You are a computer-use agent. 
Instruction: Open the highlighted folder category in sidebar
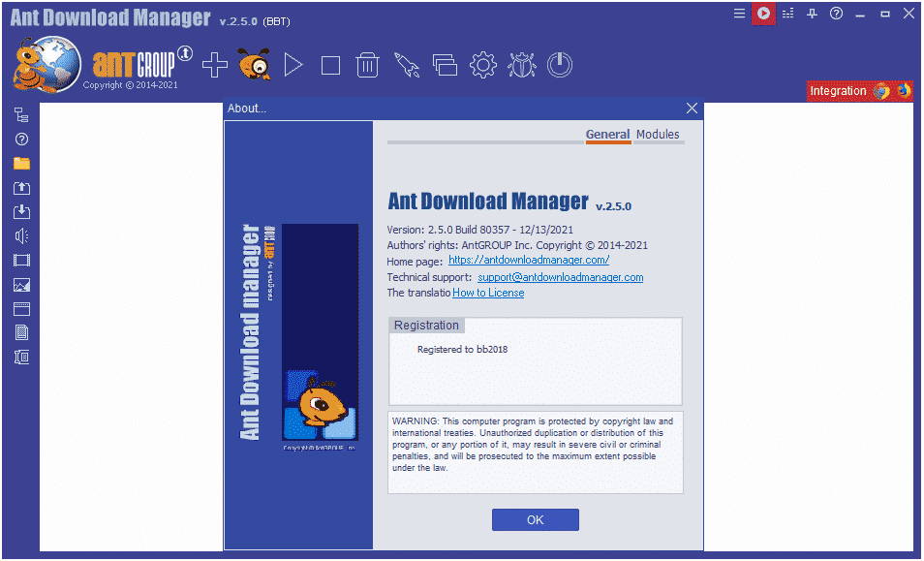point(21,164)
